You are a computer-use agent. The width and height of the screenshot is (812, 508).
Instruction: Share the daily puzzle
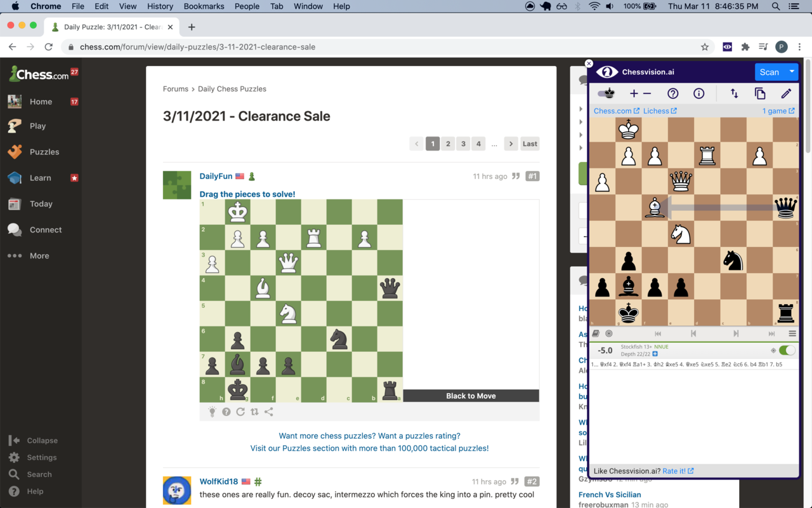pos(268,411)
